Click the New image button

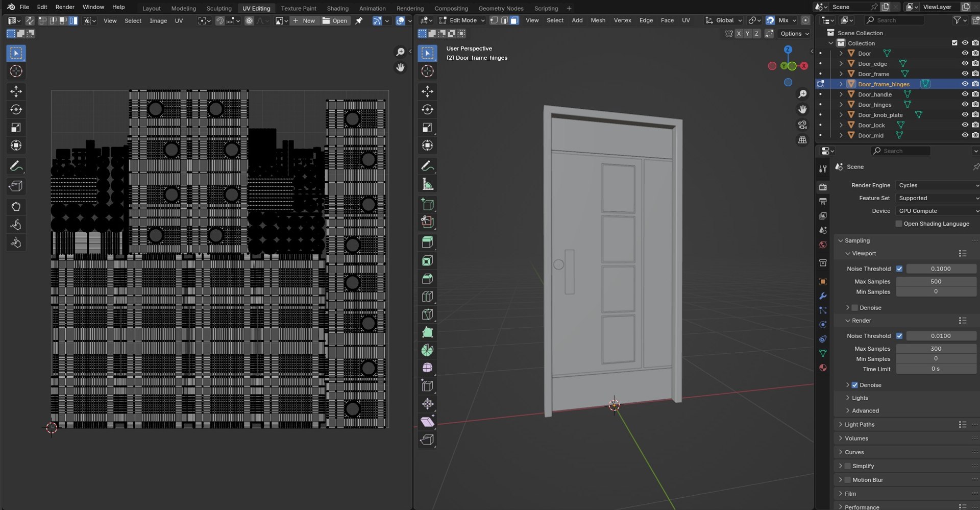point(304,21)
